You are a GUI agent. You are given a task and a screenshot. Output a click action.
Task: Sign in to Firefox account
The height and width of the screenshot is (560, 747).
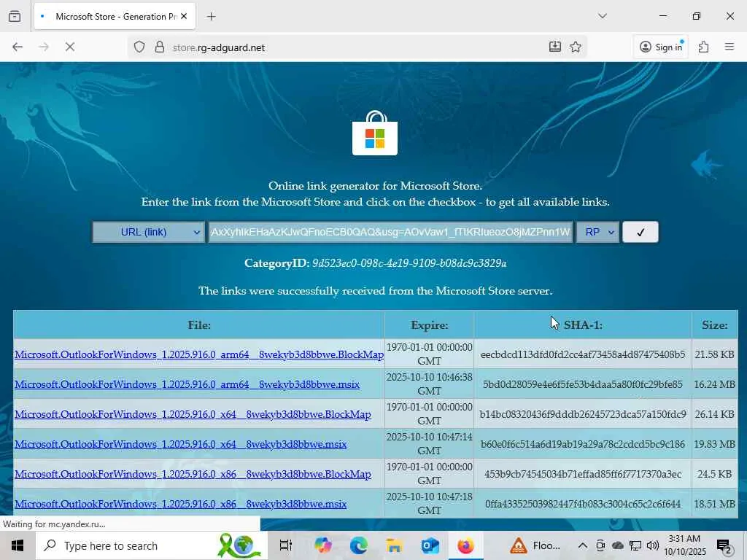(x=661, y=47)
